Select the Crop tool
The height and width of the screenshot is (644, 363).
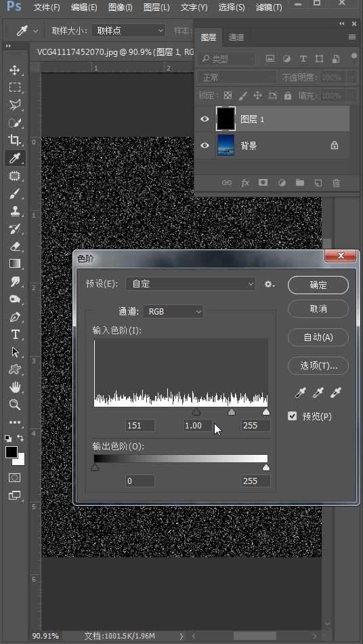[x=15, y=140]
